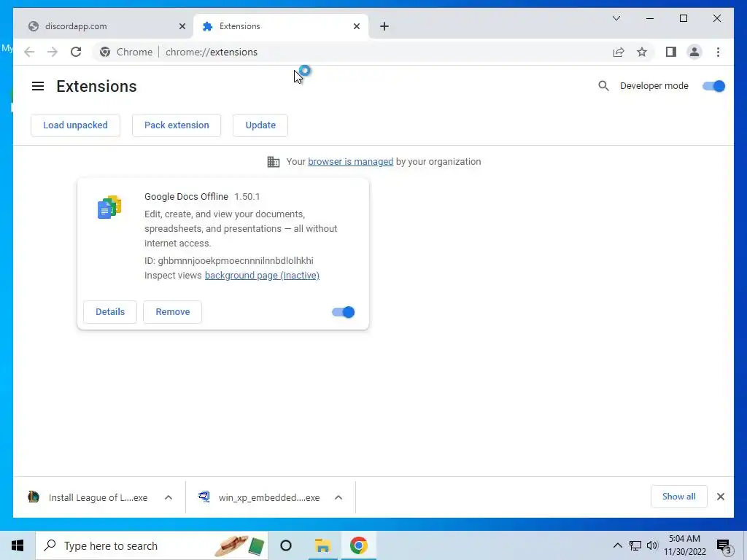The image size is (747, 560).
Task: Click the Chrome site info chip
Action: (x=126, y=52)
